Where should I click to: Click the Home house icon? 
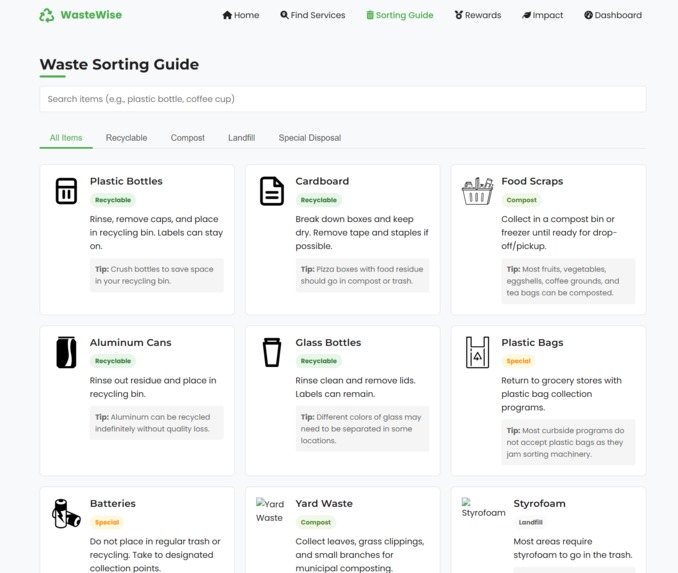[227, 15]
